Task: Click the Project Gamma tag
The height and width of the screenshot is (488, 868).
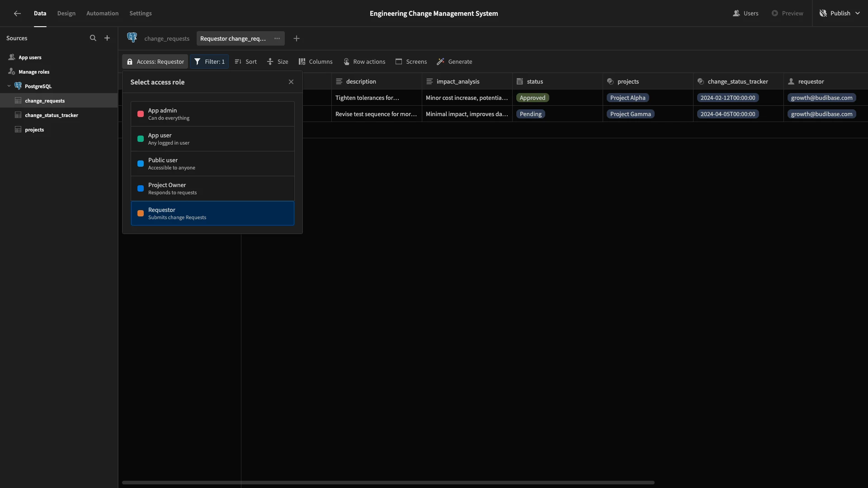Action: point(630,114)
